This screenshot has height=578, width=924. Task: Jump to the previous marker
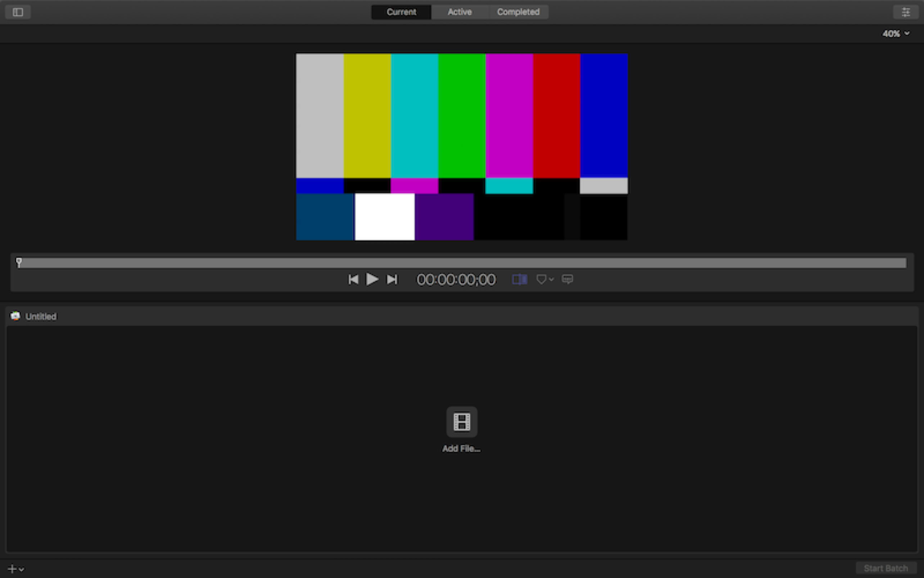(353, 279)
